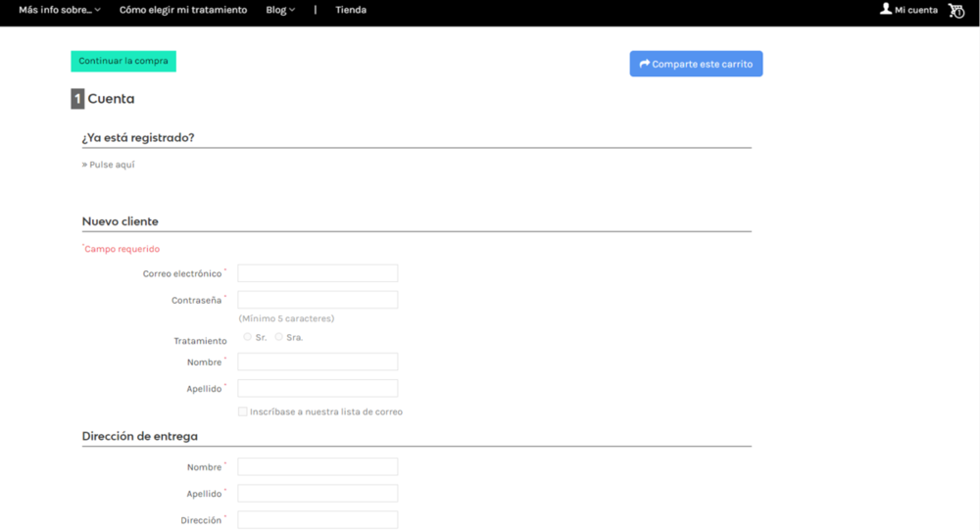
Task: Click the Apellido field under Dirección de entrega
Action: 318,494
